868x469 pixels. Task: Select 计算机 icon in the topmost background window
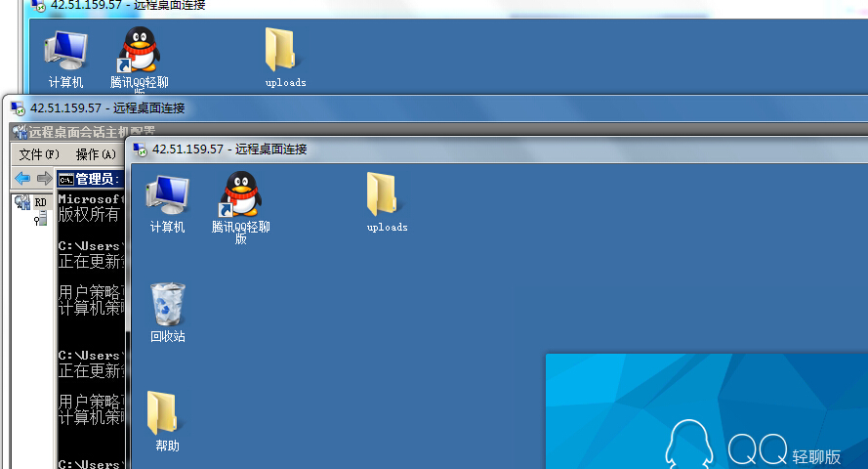65,60
